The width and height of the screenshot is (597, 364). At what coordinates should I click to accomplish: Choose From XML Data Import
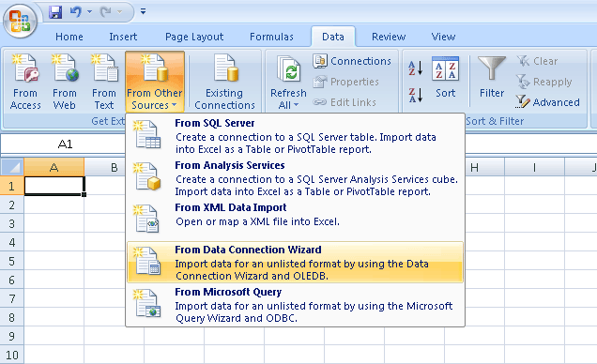click(x=295, y=220)
